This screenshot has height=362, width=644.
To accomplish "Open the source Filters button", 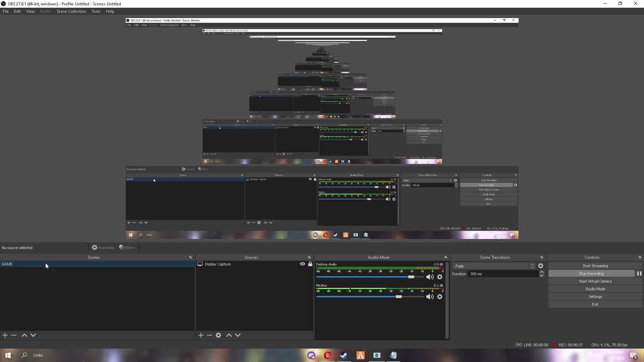I will point(127,247).
